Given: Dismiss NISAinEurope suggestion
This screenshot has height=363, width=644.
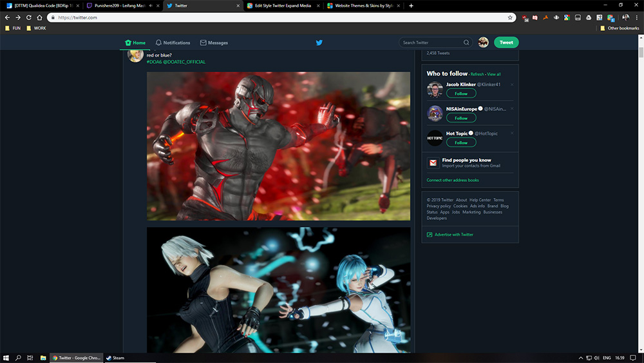Looking at the screenshot, I should tap(512, 109).
